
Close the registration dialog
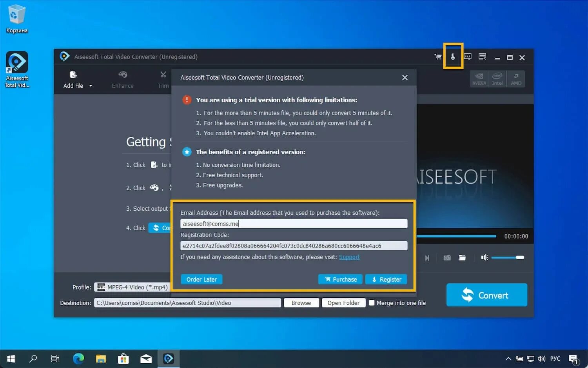(x=405, y=78)
